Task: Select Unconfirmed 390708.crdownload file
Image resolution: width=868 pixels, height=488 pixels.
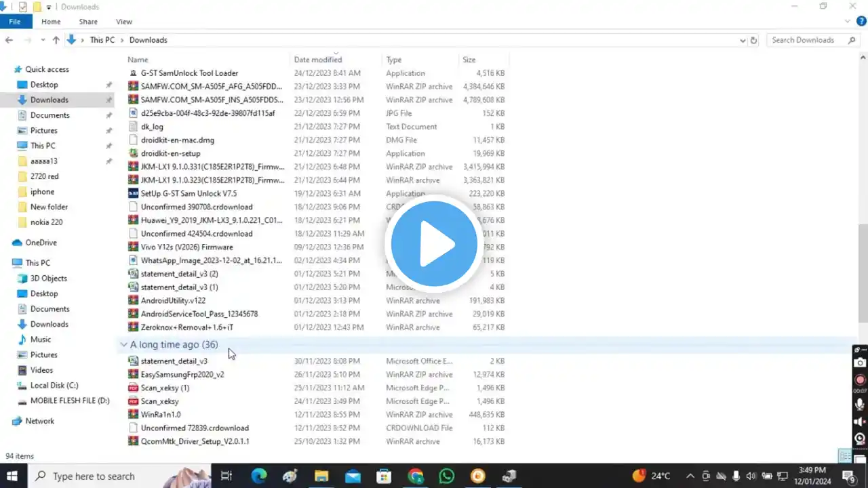Action: coord(197,207)
